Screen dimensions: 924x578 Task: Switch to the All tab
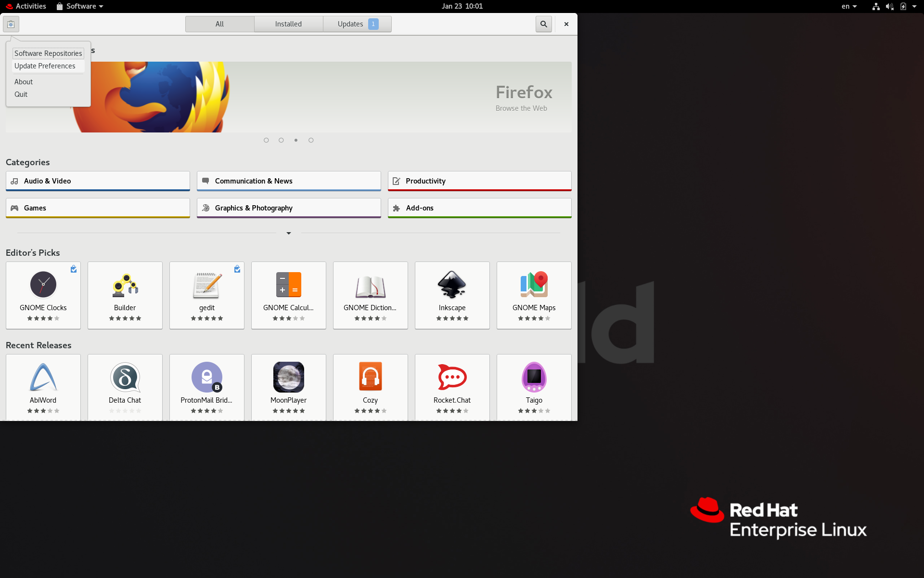point(220,24)
